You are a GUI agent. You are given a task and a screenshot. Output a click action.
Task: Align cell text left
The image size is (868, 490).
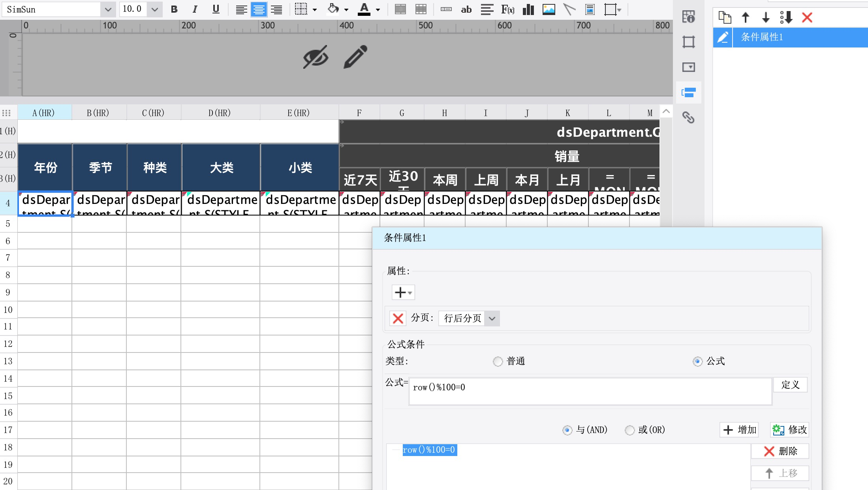point(241,9)
